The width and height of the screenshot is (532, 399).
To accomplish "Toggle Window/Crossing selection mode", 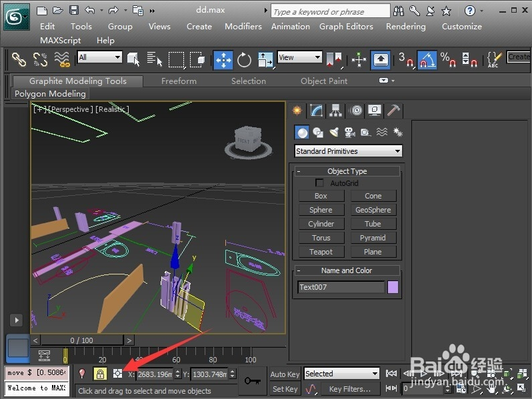I will [x=197, y=60].
